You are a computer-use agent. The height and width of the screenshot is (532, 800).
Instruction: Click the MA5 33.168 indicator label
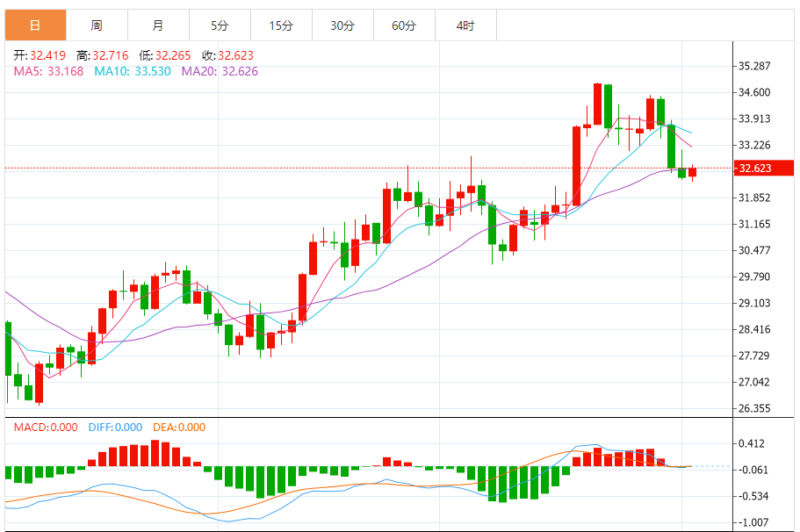48,71
